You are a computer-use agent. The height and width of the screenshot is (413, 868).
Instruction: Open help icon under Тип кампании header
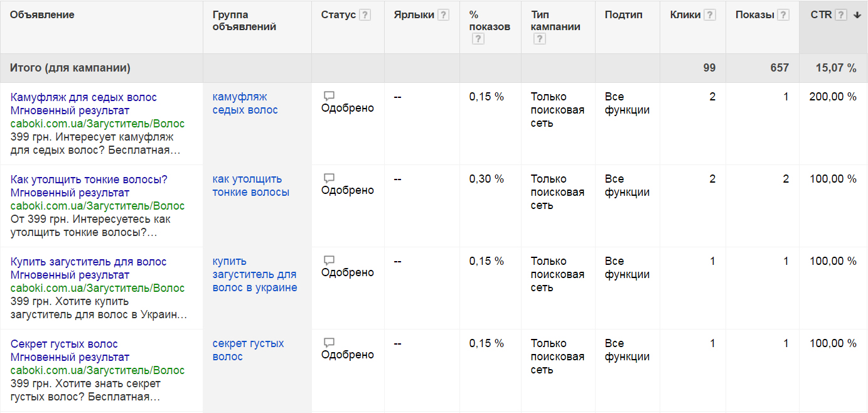pyautogui.click(x=539, y=39)
